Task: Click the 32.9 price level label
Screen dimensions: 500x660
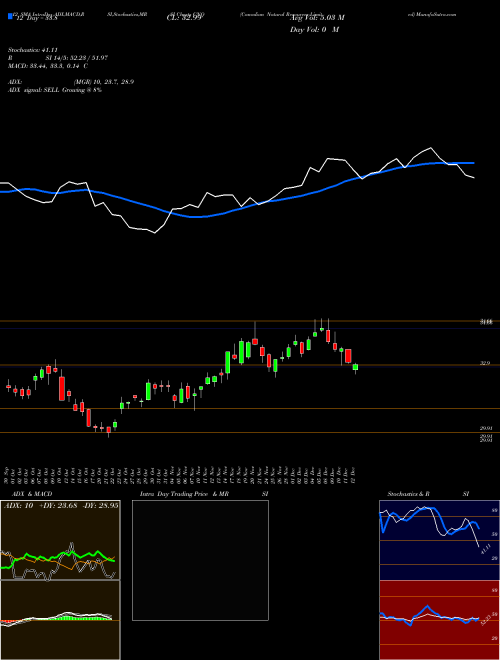Action: (x=485, y=362)
